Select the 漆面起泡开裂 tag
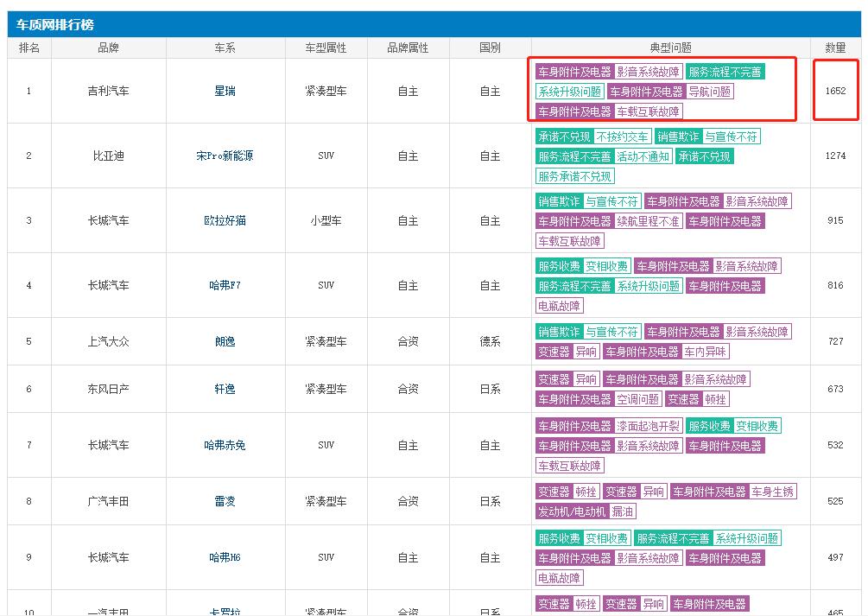 [648, 425]
